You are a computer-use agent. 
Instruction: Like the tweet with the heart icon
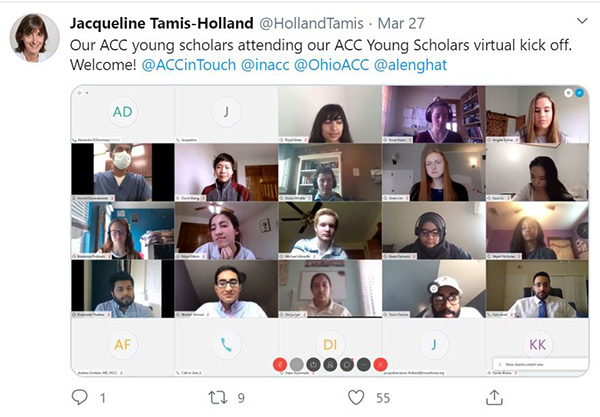pyautogui.click(x=356, y=397)
